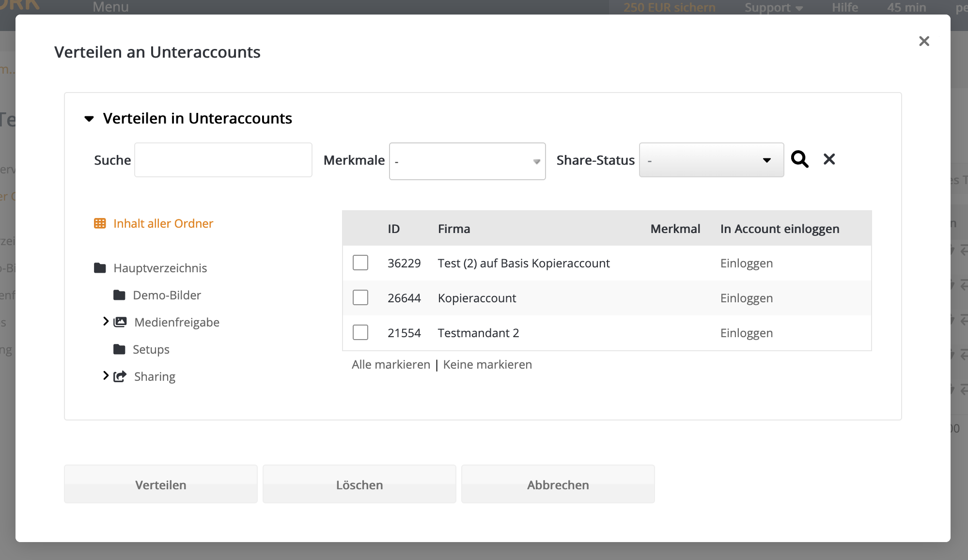Click the Setups folder icon
The width and height of the screenshot is (968, 560).
pyautogui.click(x=119, y=349)
